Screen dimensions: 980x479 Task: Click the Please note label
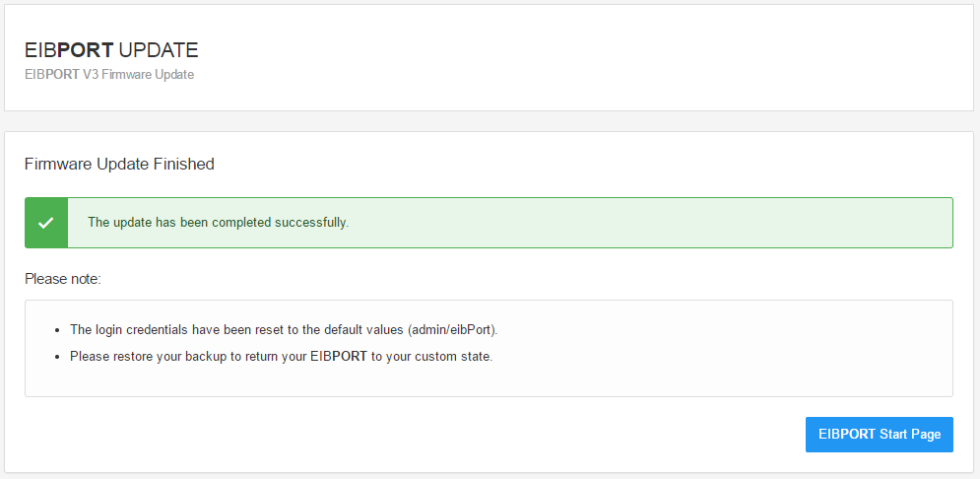[63, 279]
